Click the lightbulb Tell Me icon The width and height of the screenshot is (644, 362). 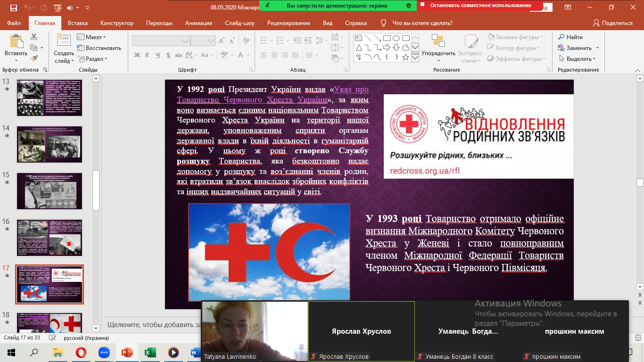tap(384, 23)
